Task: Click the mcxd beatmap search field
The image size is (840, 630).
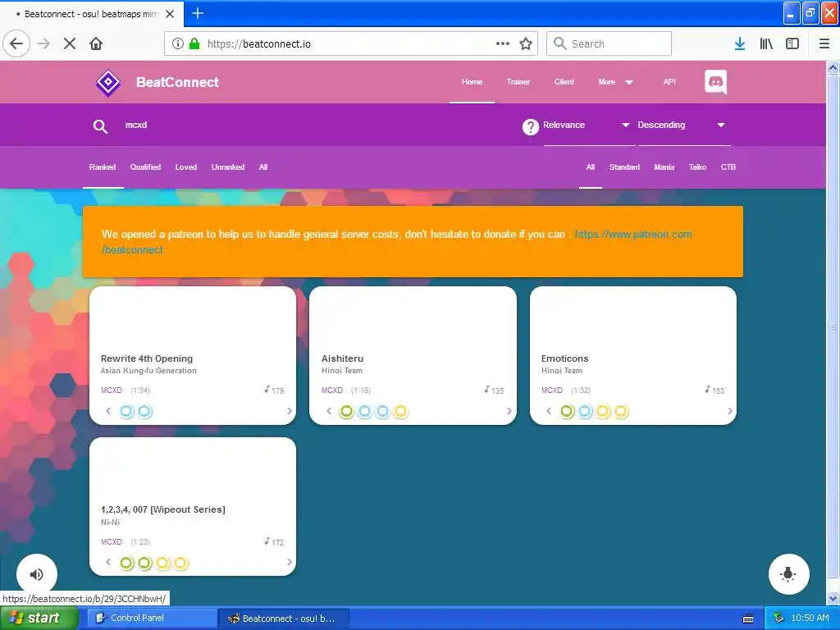Action: tap(316, 126)
